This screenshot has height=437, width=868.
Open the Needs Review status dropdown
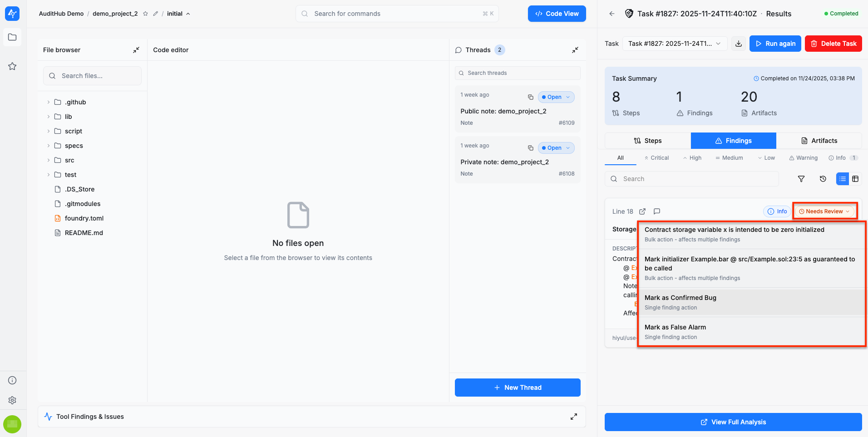click(824, 211)
